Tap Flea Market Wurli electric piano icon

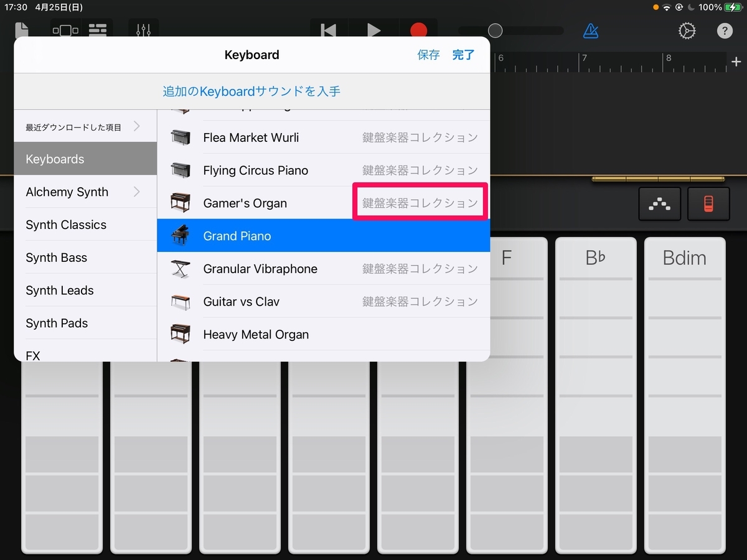[x=180, y=138]
